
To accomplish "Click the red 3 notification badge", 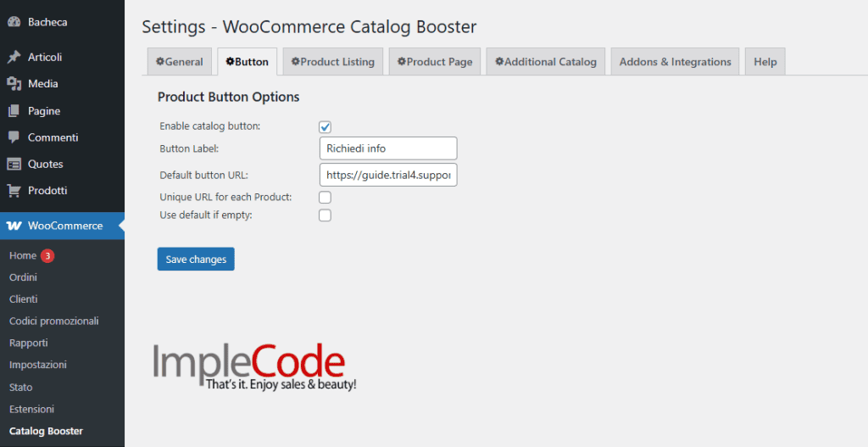I will point(47,256).
